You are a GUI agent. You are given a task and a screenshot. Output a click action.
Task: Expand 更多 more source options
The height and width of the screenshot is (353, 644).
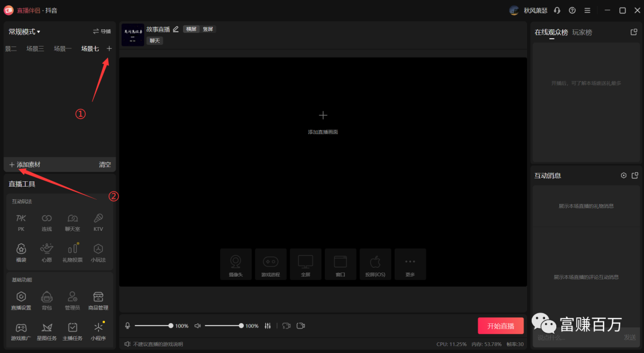point(410,264)
